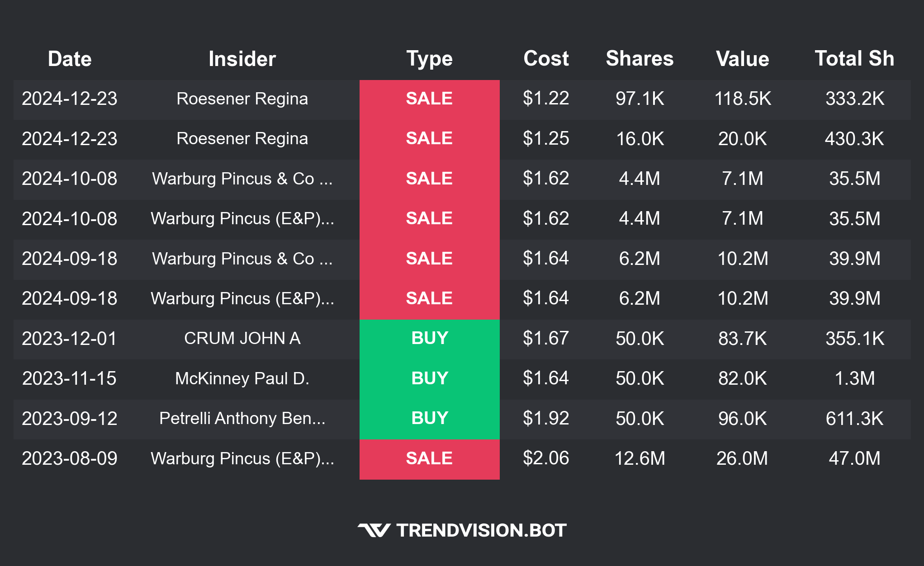Screen dimensions: 924x566
Task: Click the Cost column header
Action: point(546,59)
